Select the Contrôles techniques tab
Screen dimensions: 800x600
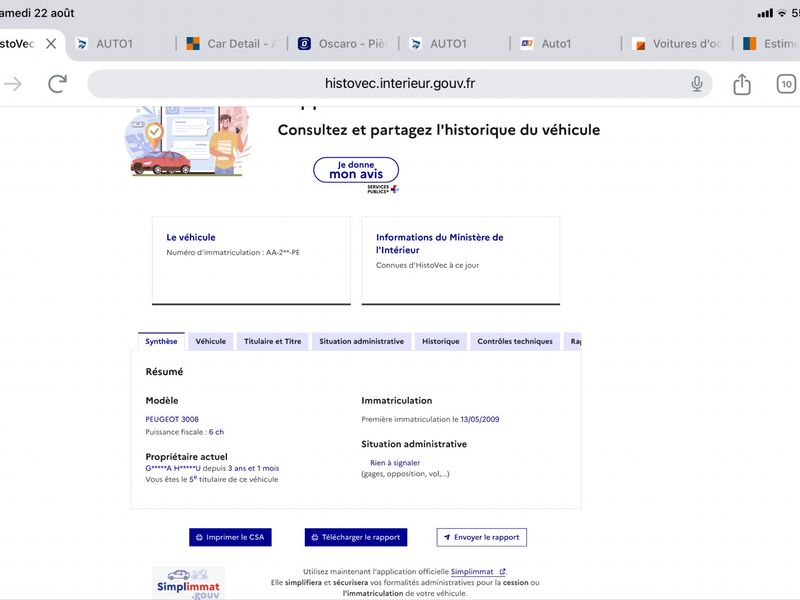click(515, 341)
